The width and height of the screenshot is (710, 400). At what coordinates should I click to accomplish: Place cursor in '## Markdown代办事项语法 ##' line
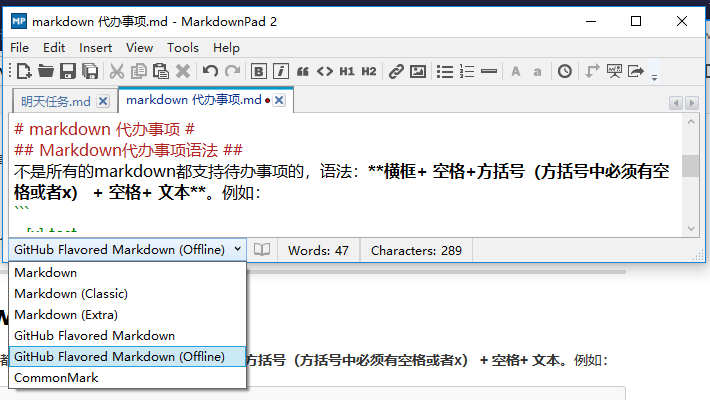point(129,150)
